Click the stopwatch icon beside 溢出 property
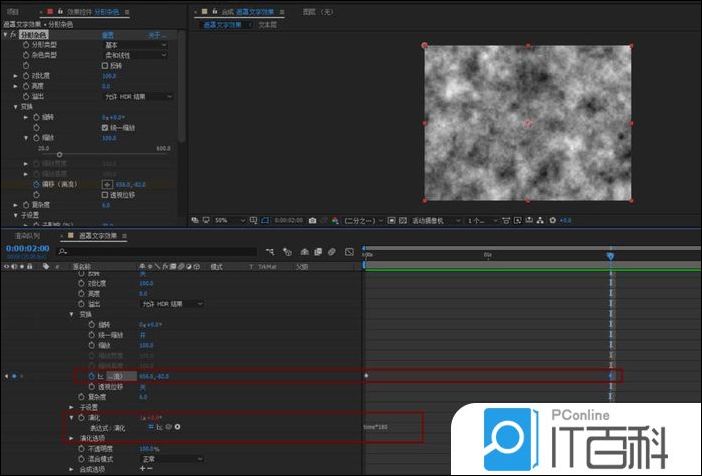Screen dimensions: 702x476 point(25,96)
